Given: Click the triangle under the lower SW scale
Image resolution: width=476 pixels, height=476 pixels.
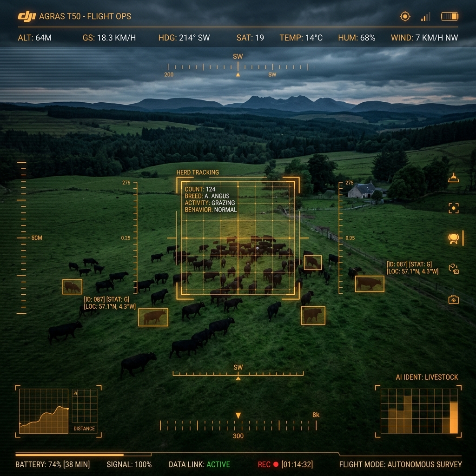Looking at the screenshot, I should click(x=238, y=378).
